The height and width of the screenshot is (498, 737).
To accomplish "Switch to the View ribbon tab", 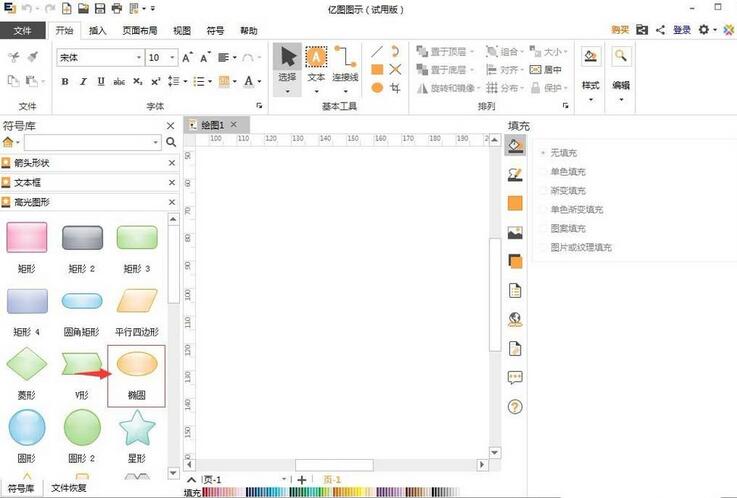I will point(182,31).
